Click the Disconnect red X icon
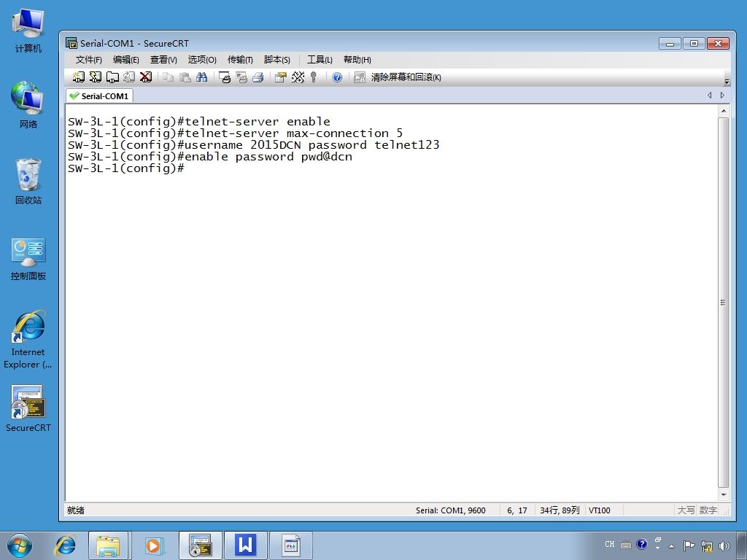The image size is (747, 560). [146, 77]
